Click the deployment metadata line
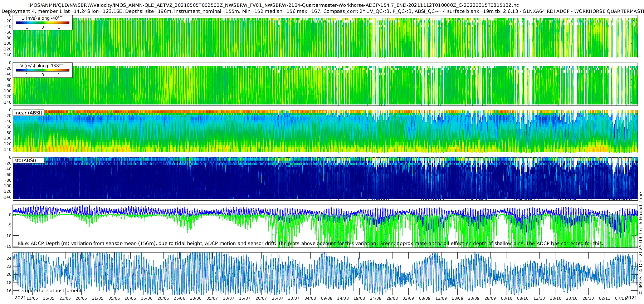 (x=323, y=11)
